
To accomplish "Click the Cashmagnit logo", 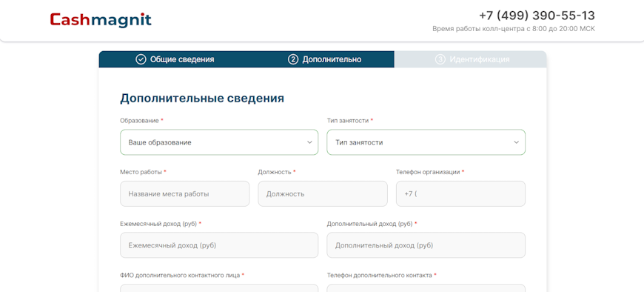I will coord(101,20).
